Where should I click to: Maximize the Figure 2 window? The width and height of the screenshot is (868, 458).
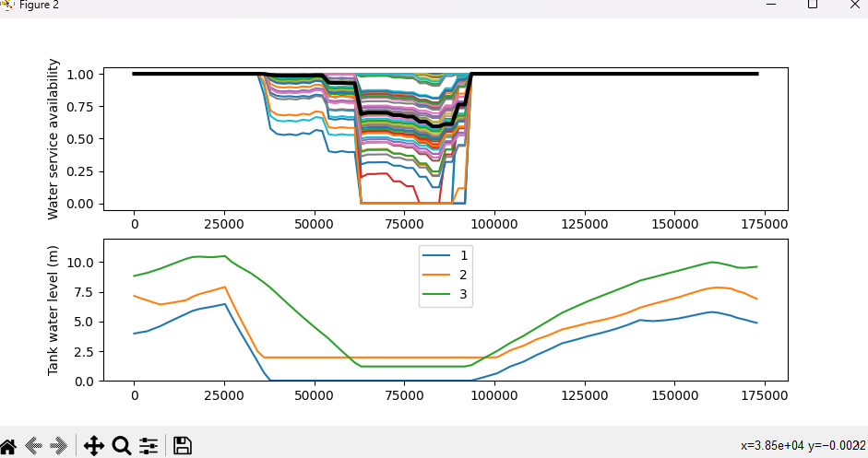pyautogui.click(x=812, y=5)
